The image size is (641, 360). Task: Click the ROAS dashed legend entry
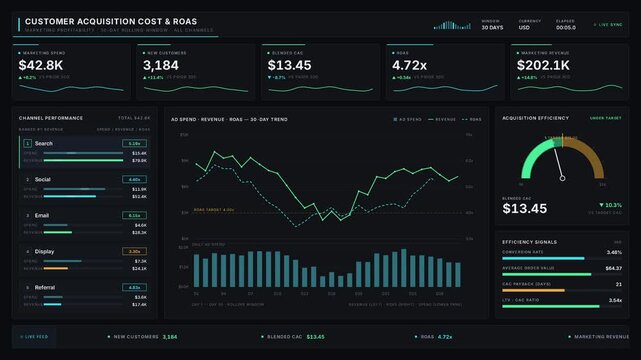point(471,119)
